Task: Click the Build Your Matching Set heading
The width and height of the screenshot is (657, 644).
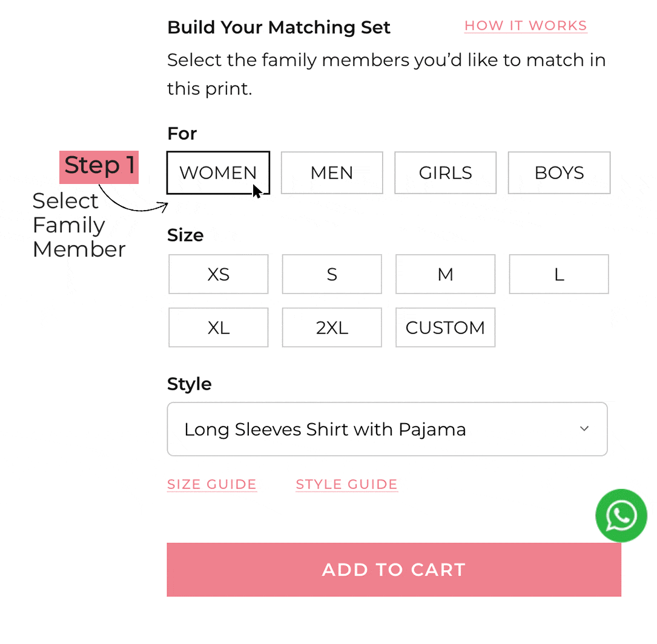Action: point(279,27)
